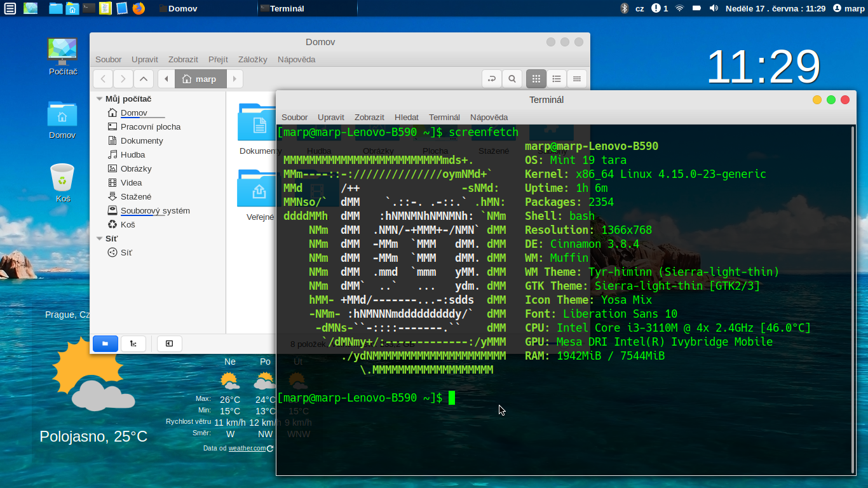Open the cz keyboard layout indicator
868x488 pixels.
(x=640, y=8)
